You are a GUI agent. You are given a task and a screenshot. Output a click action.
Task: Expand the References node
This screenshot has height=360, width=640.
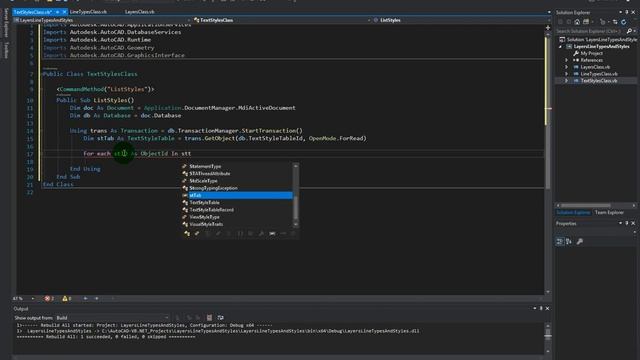click(567, 60)
